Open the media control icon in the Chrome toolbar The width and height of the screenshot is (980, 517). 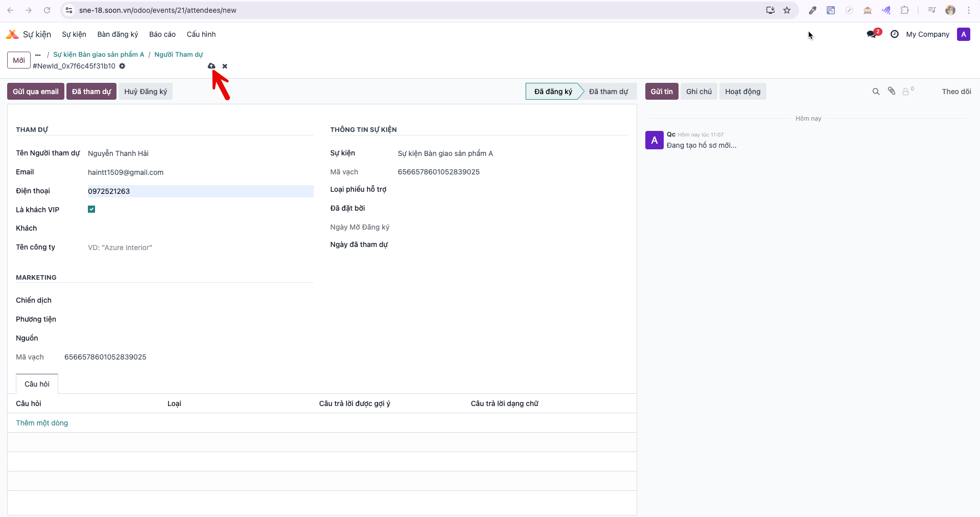932,10
